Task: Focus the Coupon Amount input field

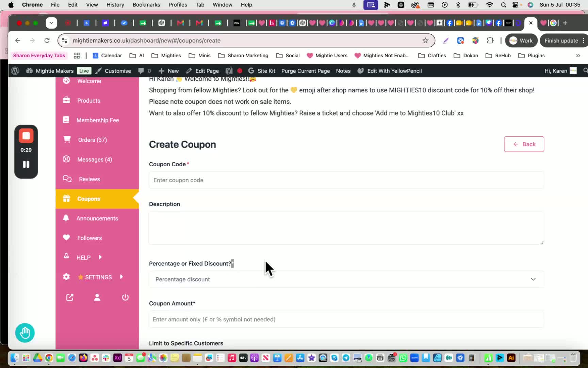Action: tap(346, 319)
